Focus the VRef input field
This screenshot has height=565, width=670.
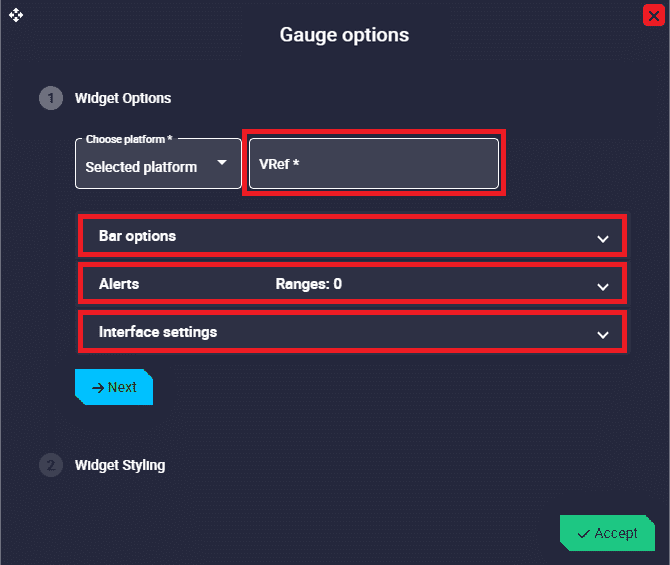(x=373, y=163)
